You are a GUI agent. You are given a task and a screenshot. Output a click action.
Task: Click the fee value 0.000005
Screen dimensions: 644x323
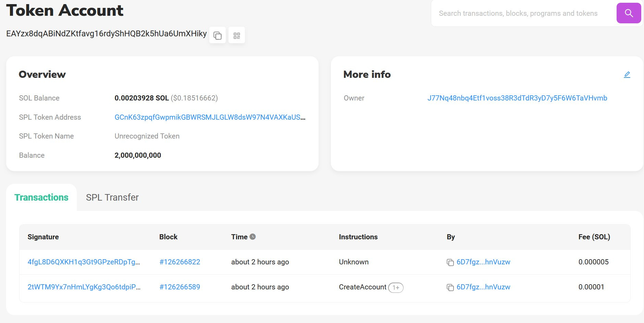coord(594,262)
